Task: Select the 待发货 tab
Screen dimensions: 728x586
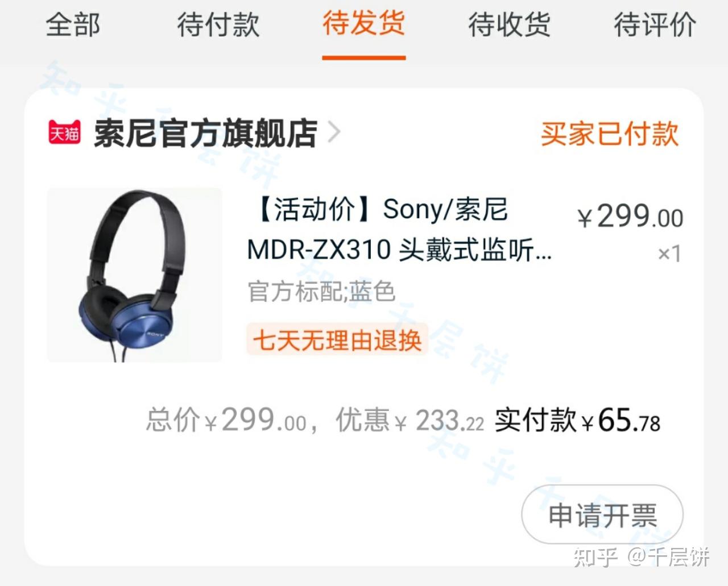Action: point(364,24)
